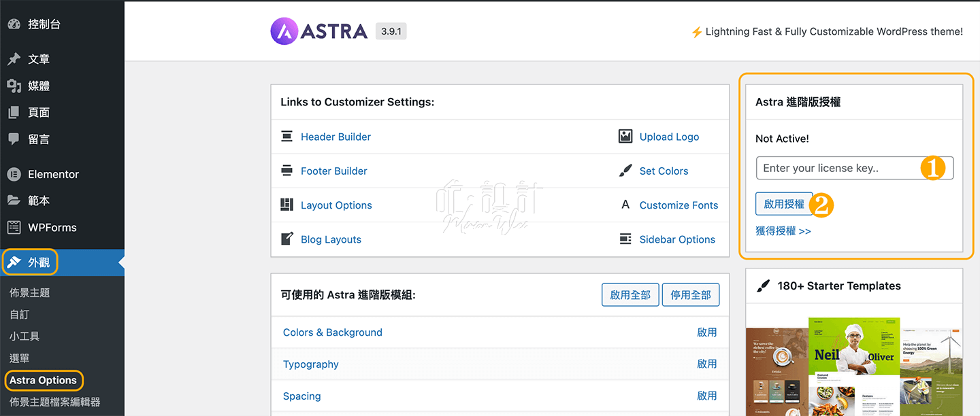Click the WPForms icon in the sidebar
This screenshot has width=980, height=416.
[14, 227]
